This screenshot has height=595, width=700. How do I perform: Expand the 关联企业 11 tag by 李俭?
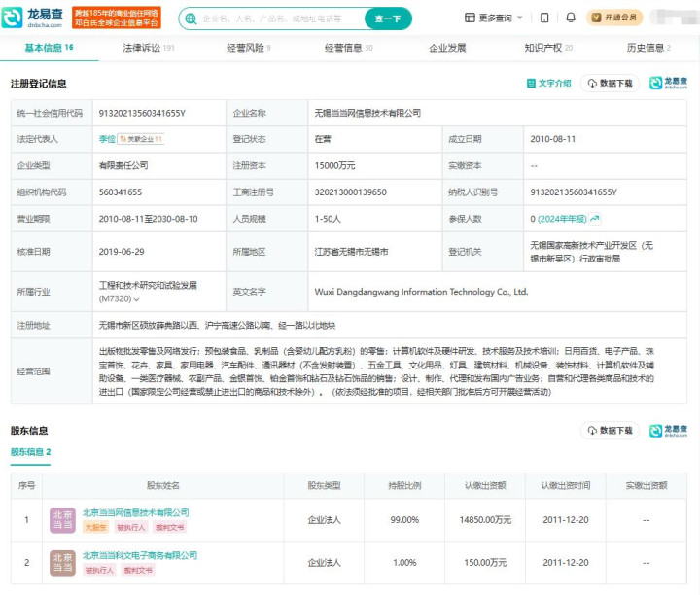click(x=141, y=139)
